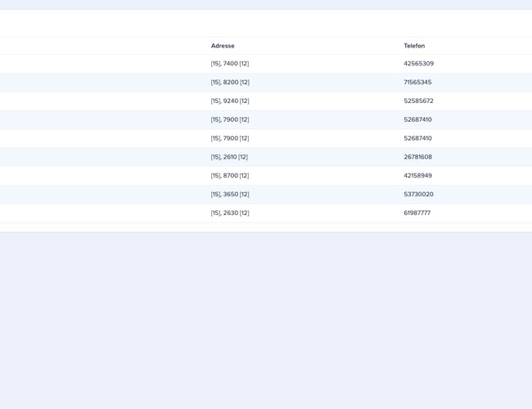
Task: Click address cell containing 9240
Action: coord(230,101)
